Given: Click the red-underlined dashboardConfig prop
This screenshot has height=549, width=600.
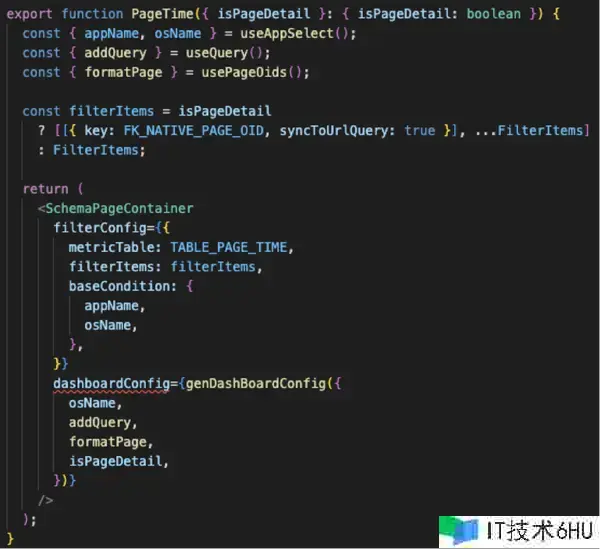Looking at the screenshot, I should [111, 384].
